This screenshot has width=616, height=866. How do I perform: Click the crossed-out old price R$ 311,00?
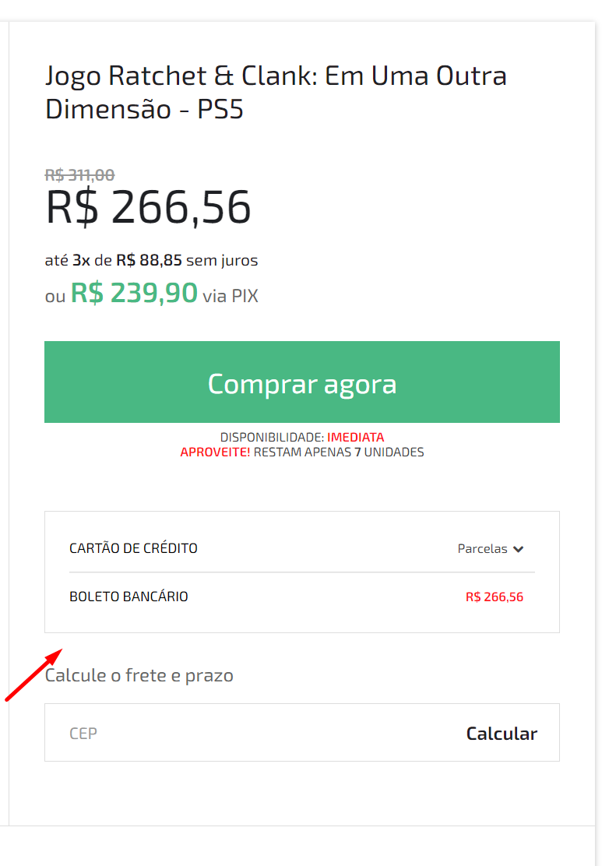click(x=79, y=175)
